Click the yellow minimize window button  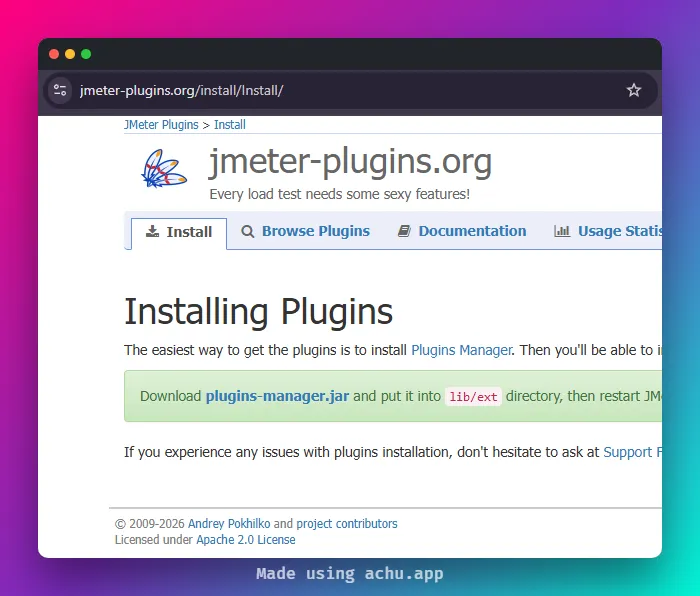click(x=70, y=54)
